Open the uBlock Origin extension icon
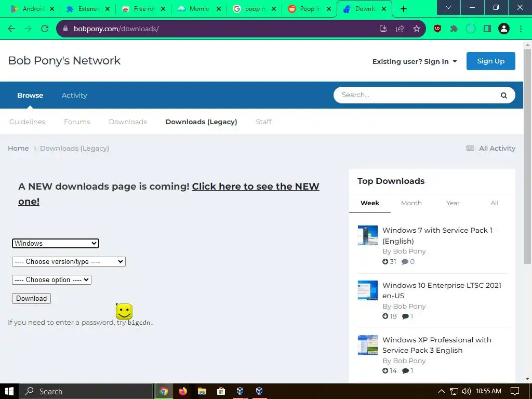The image size is (532, 399). [437, 29]
